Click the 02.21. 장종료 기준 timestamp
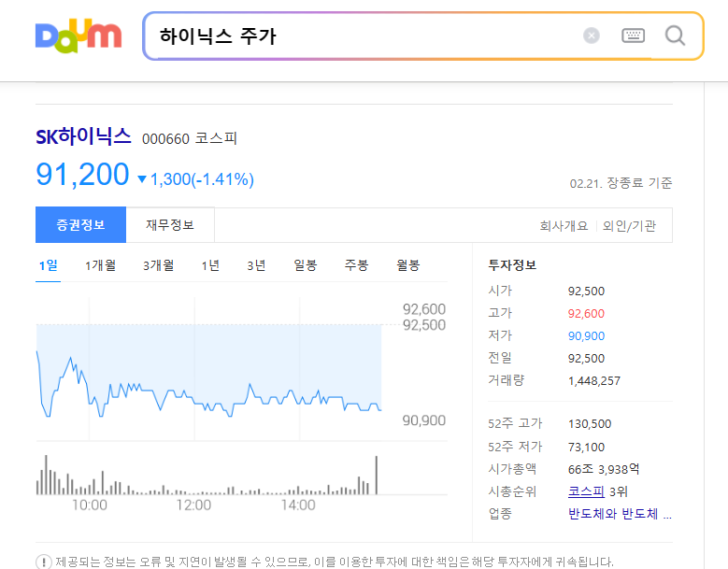The image size is (728, 569). [621, 183]
